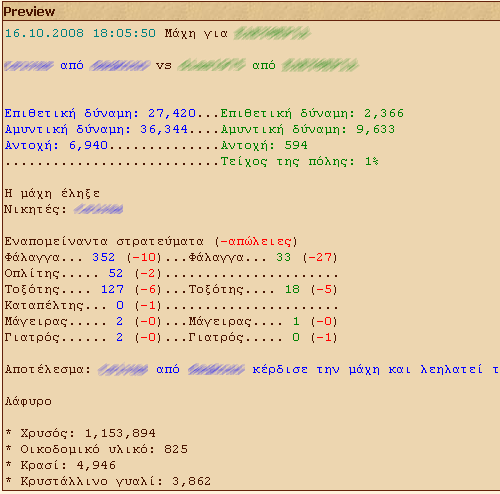Click the Νικητές label

pos(35,209)
